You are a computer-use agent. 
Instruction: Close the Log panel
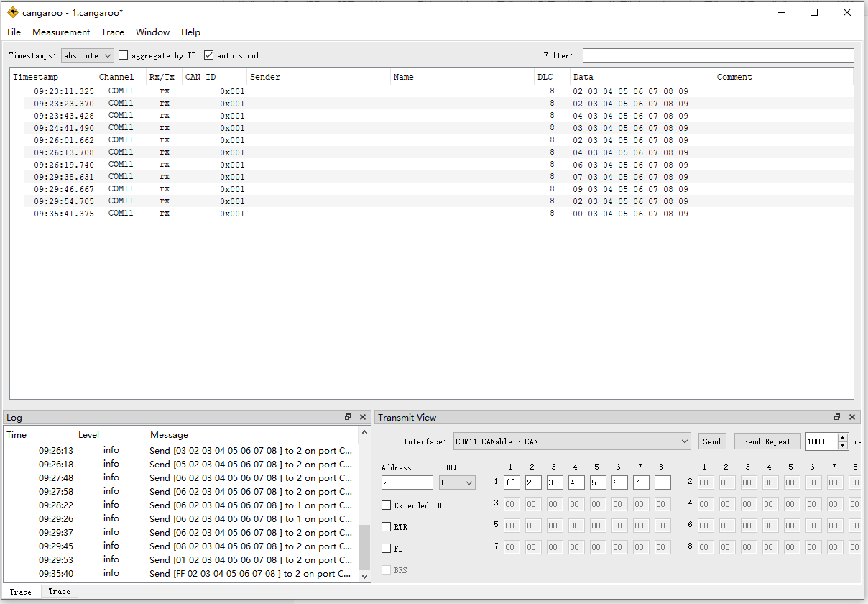pyautogui.click(x=363, y=417)
